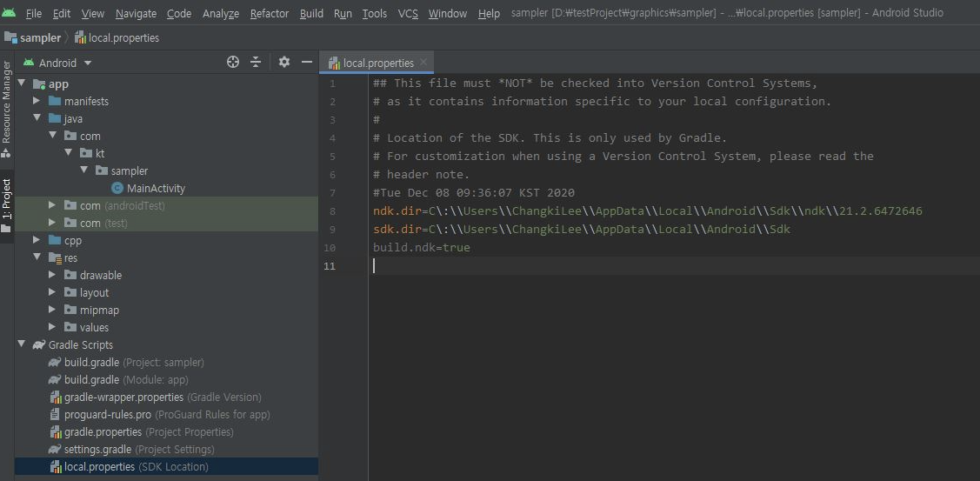Open the Refactor menu
Viewport: 980px width, 481px height.
tap(270, 13)
